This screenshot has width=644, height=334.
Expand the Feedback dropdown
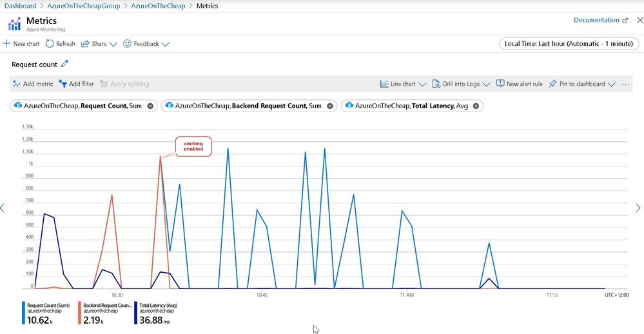[x=165, y=44]
